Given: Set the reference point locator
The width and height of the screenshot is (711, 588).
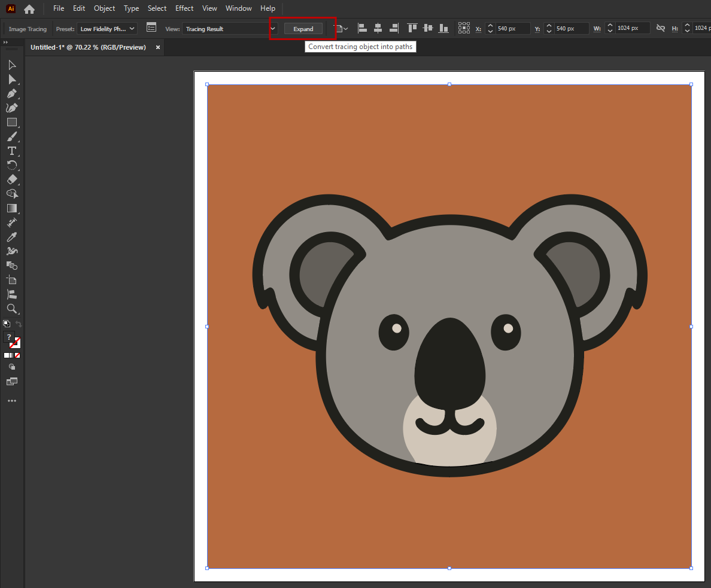Looking at the screenshot, I should (464, 28).
